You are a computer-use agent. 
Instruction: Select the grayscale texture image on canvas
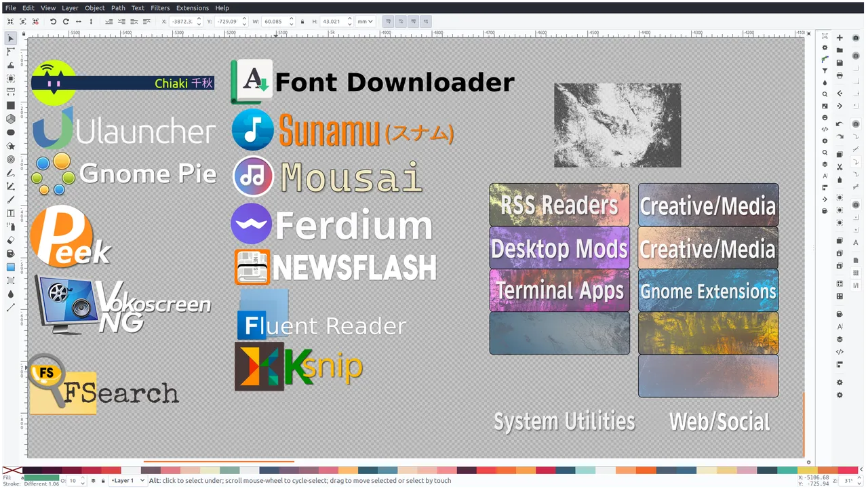tap(618, 125)
